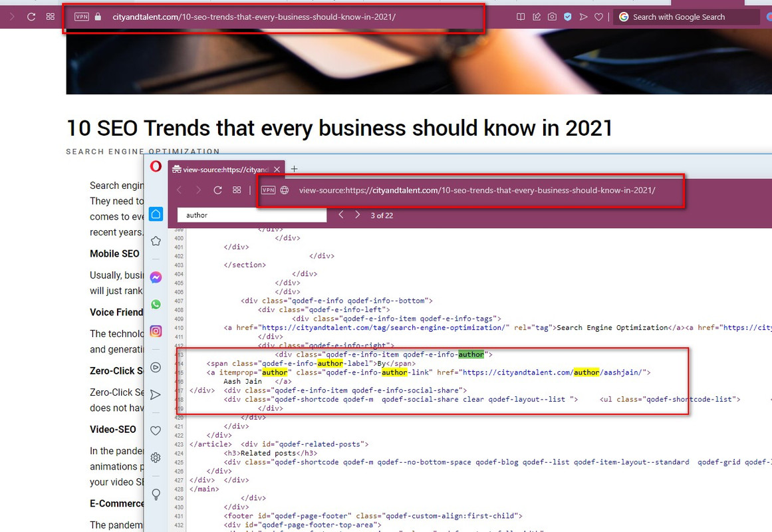Open Instagram in the Opera sidebar
772x532 pixels.
[156, 331]
